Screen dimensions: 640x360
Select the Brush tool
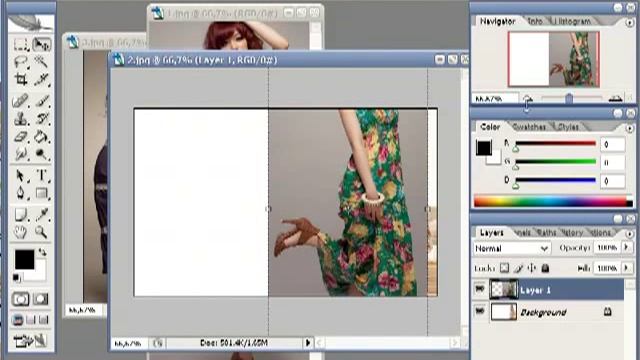pos(41,100)
